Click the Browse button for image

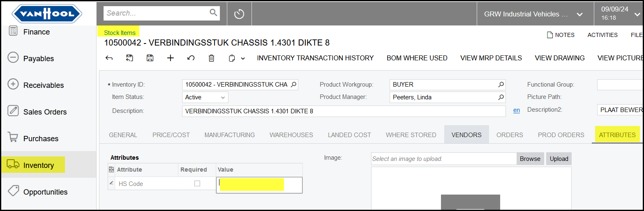coord(530,159)
